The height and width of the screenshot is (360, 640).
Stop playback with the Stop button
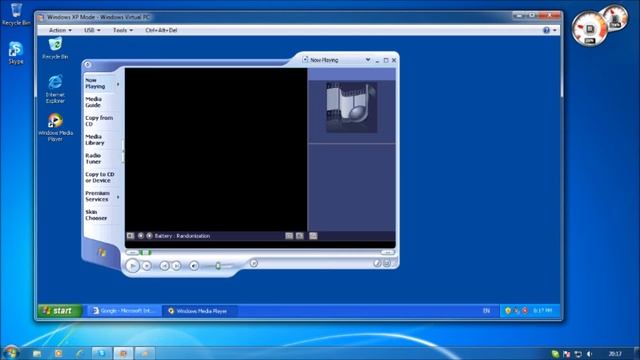point(147,266)
